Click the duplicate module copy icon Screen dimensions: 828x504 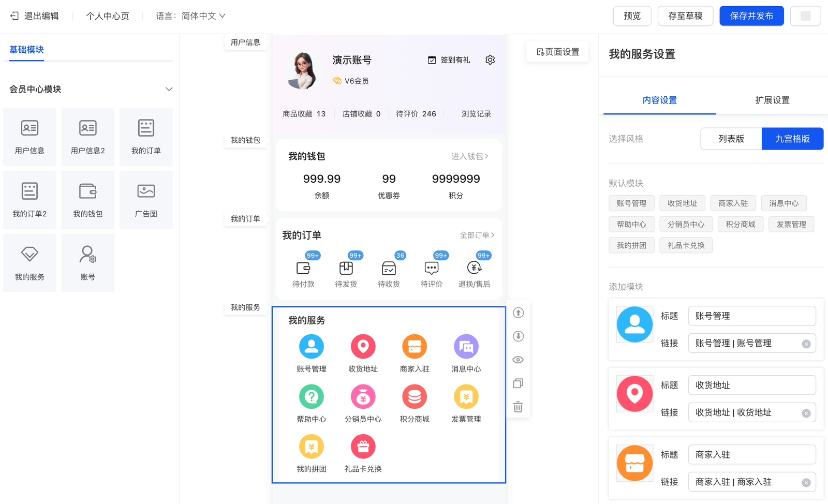[518, 383]
